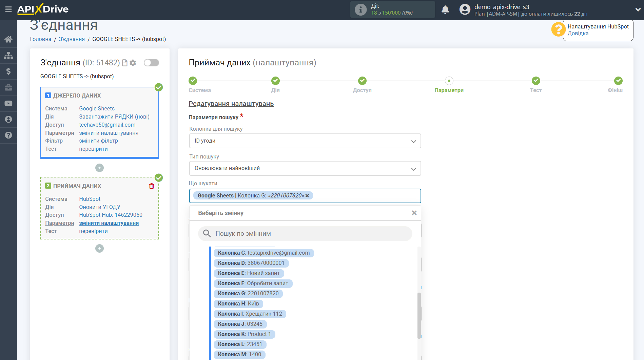The height and width of the screenshot is (360, 644).
Task: Select variable Колонка G: 2201007820
Action: click(x=248, y=294)
